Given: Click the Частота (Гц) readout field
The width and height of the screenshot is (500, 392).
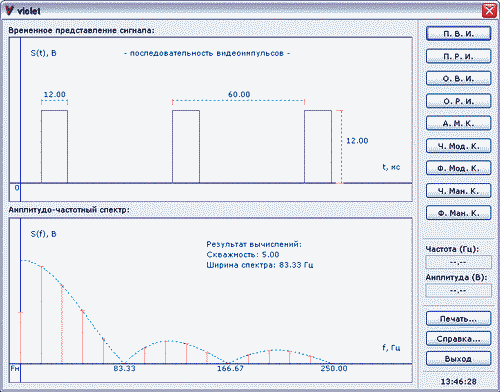Looking at the screenshot, I should (x=458, y=262).
